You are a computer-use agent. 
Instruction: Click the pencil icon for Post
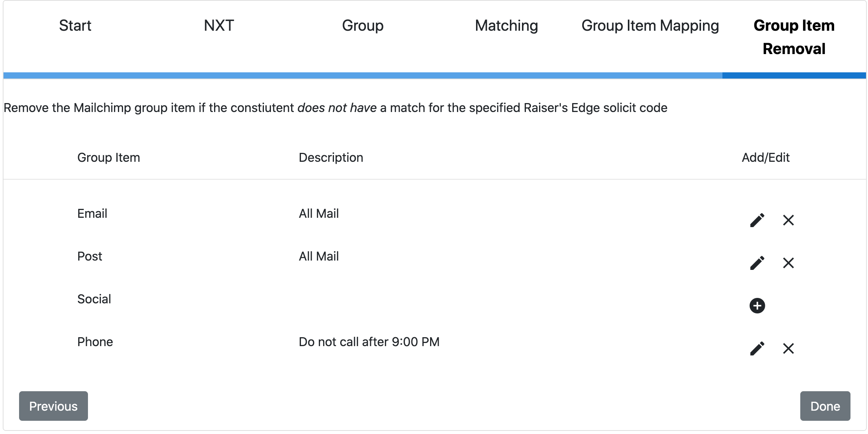click(x=757, y=263)
